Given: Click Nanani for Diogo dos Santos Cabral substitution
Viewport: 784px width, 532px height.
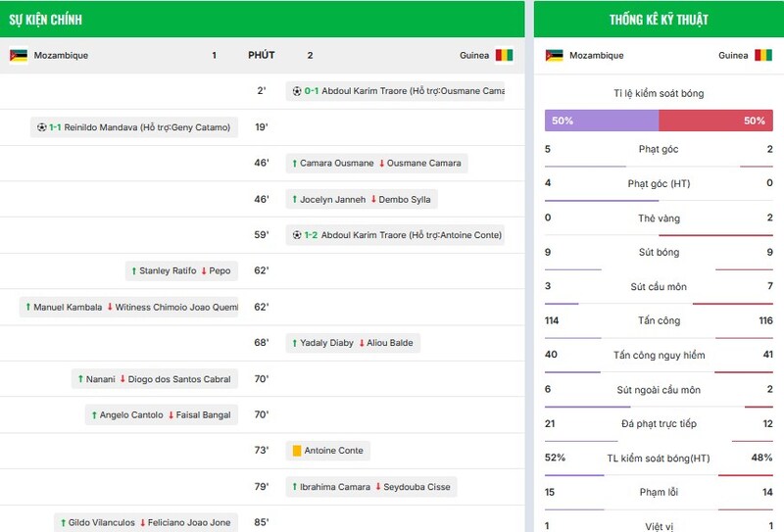Looking at the screenshot, I should (x=154, y=379).
